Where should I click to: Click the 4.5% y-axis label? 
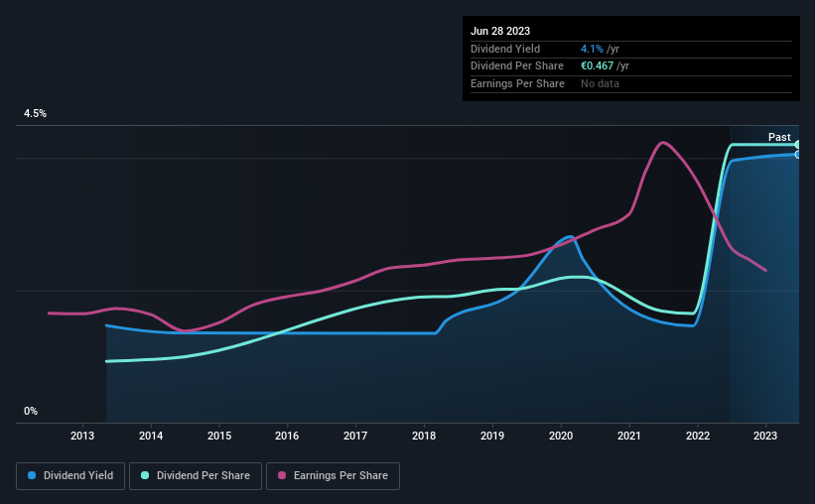tap(35, 113)
